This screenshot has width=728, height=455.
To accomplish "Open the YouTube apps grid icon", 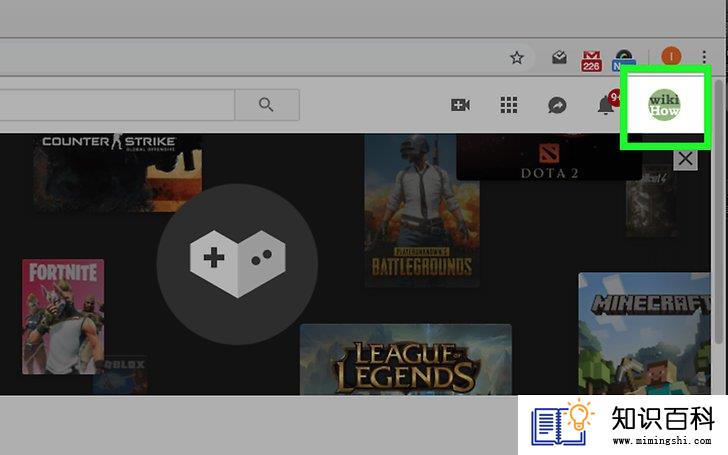I will 509,105.
